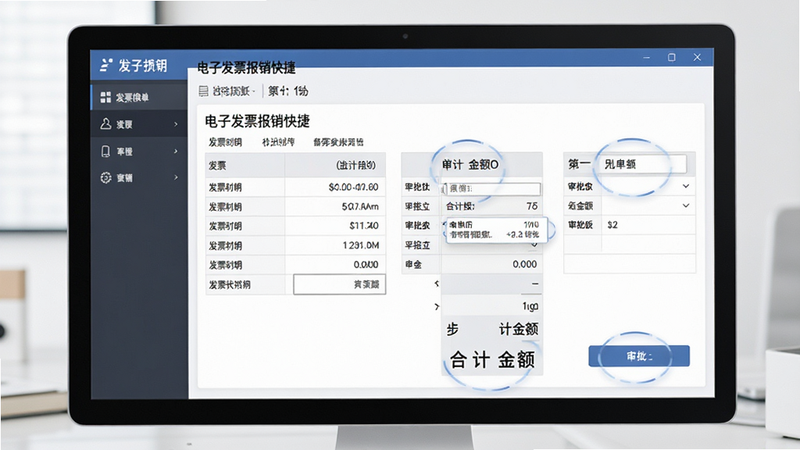Focus the input box in last invoice row

pyautogui.click(x=339, y=285)
